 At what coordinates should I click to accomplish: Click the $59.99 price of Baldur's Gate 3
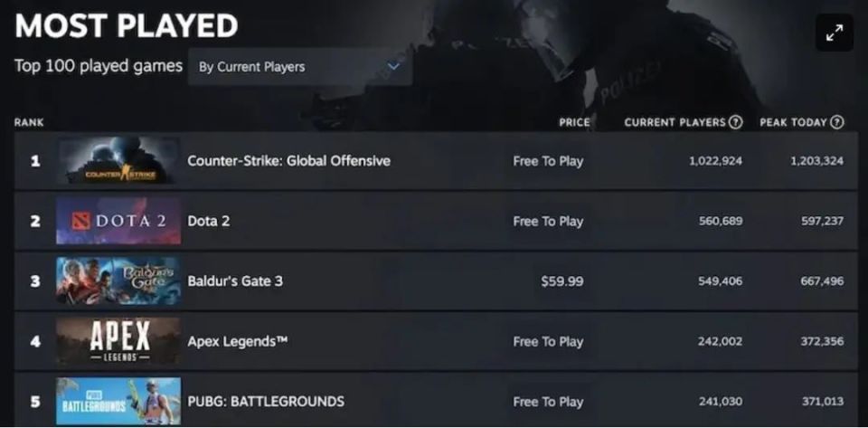[561, 281]
